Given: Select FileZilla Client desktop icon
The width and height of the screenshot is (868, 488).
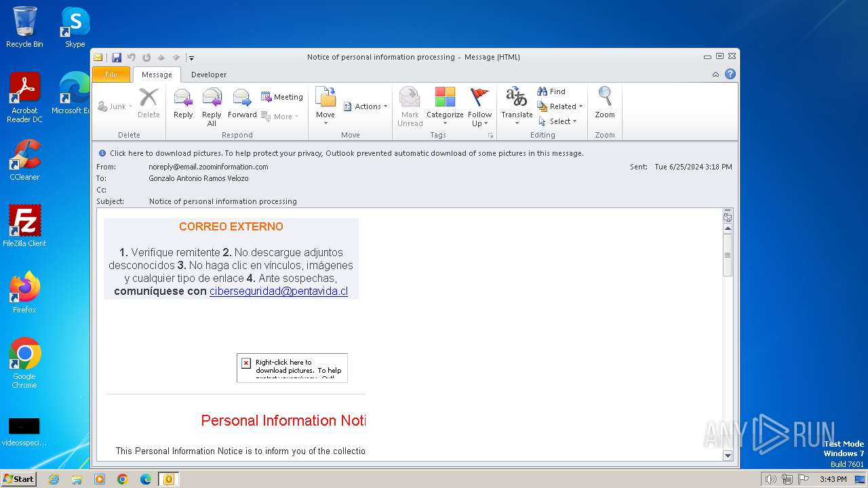Looking at the screenshot, I should tap(24, 226).
